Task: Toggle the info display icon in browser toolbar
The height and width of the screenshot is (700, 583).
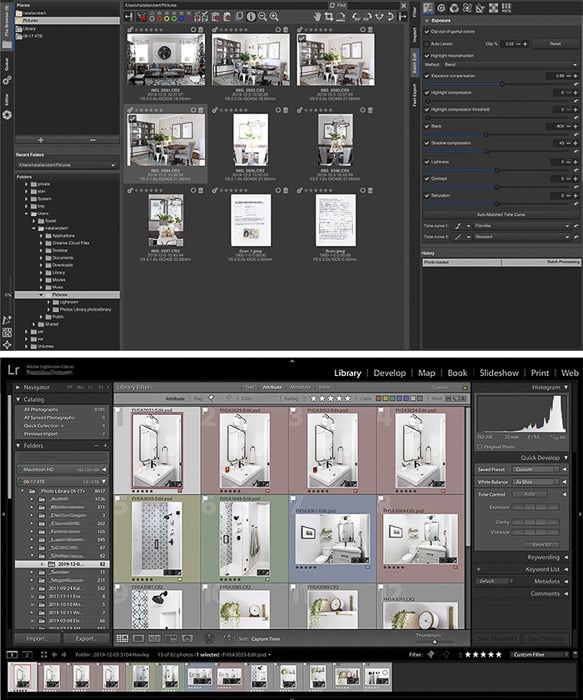Action: 251,17
